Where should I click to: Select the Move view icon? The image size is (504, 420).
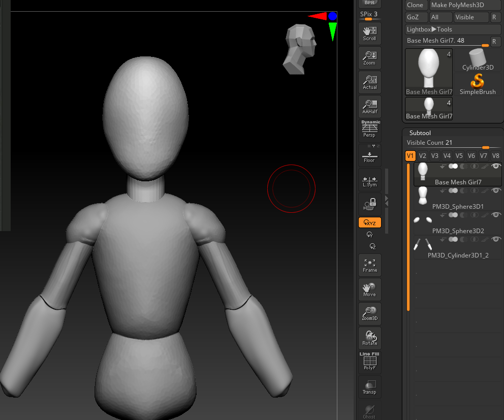click(369, 289)
